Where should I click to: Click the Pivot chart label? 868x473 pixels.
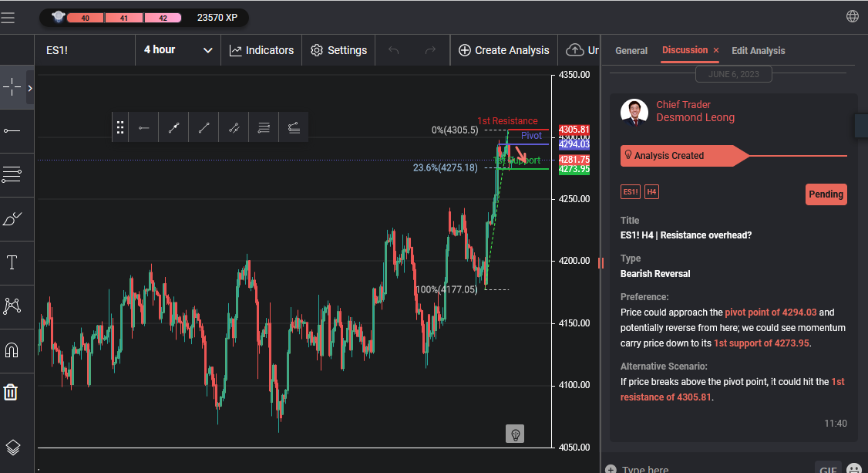(x=531, y=136)
